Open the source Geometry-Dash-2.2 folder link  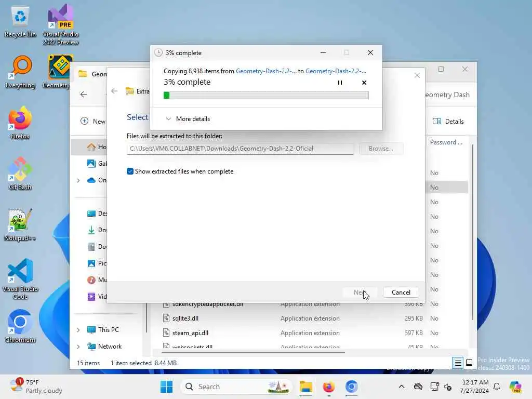(266, 71)
